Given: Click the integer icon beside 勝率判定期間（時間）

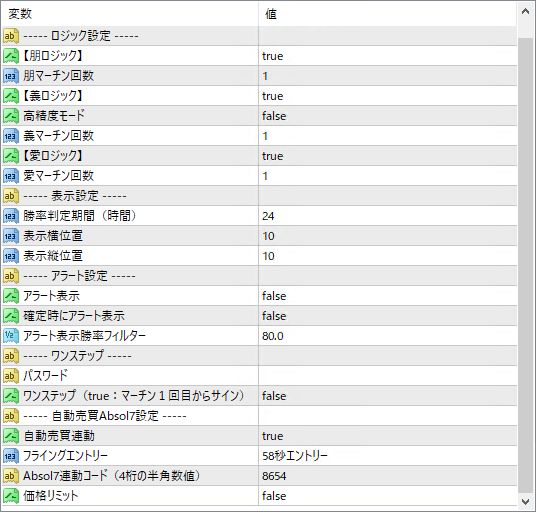Looking at the screenshot, I should [x=11, y=216].
